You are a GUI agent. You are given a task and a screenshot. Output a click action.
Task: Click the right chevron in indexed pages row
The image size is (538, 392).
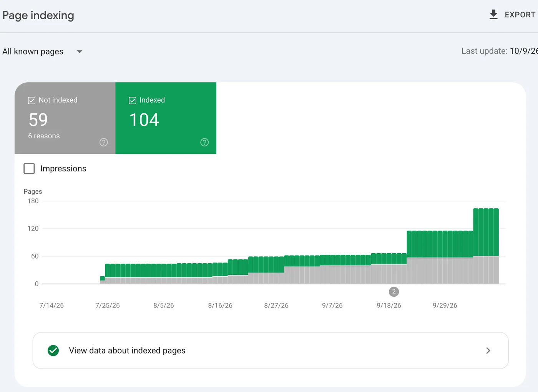click(x=488, y=350)
